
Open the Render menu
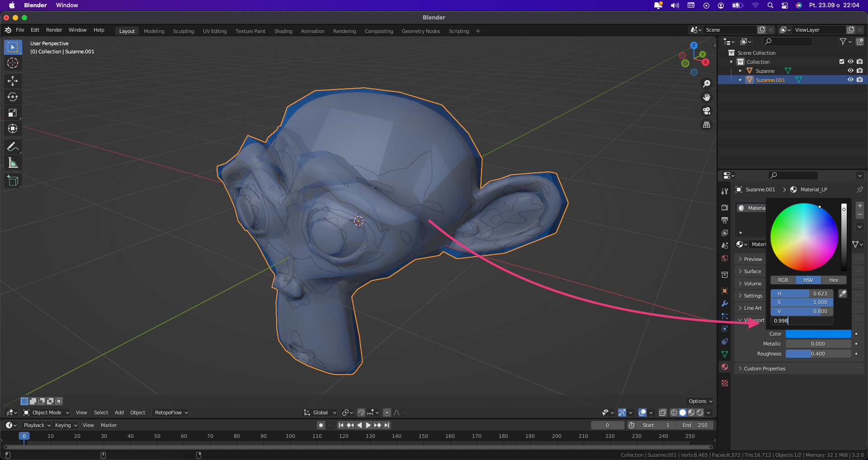(x=54, y=30)
